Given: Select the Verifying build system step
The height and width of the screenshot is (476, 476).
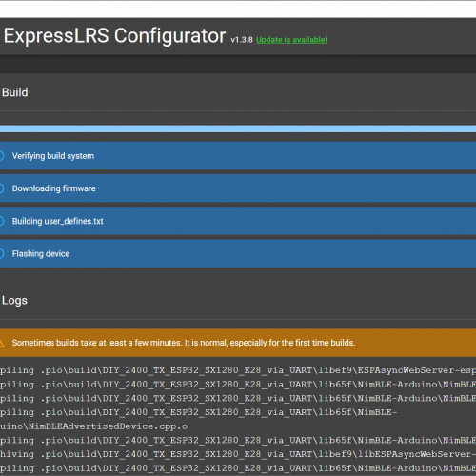Looking at the screenshot, I should tap(238, 156).
